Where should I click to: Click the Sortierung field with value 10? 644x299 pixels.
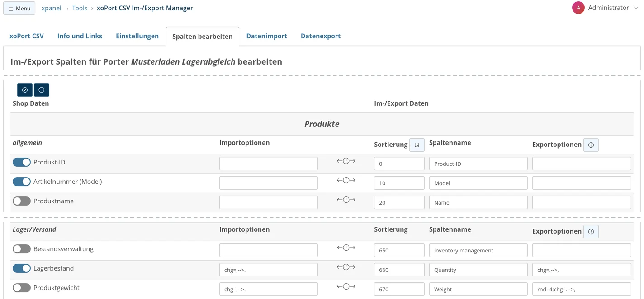399,183
